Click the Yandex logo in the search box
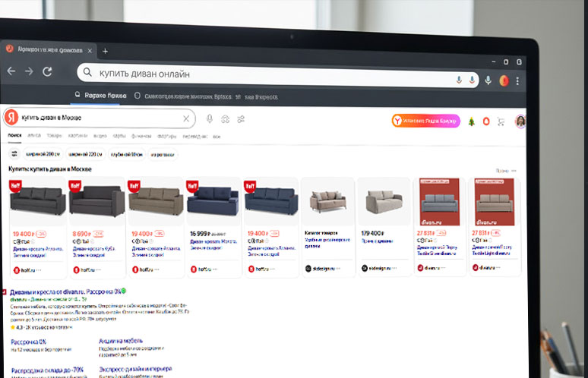The height and width of the screenshot is (378, 588). tap(12, 119)
